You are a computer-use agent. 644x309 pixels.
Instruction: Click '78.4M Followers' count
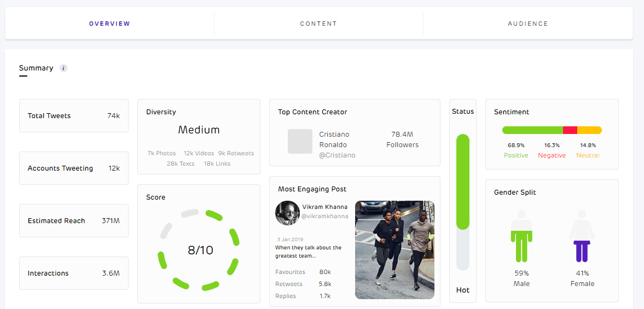(403, 139)
